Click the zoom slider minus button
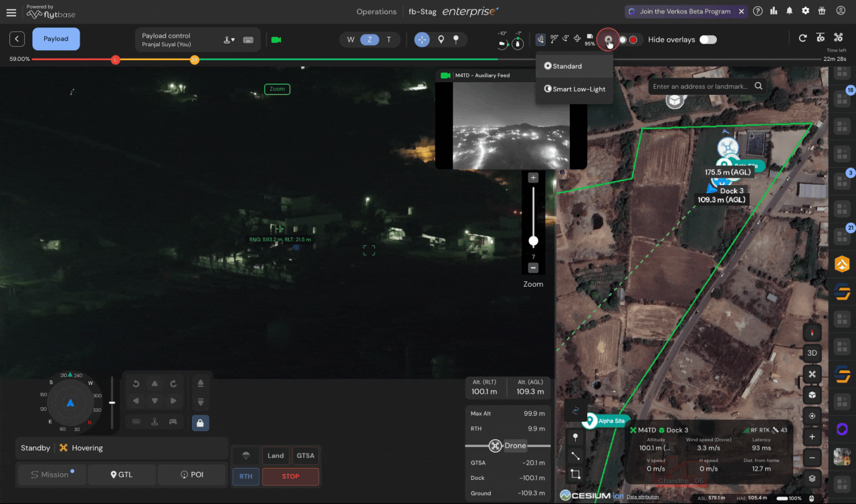This screenshot has height=504, width=856. tap(533, 268)
